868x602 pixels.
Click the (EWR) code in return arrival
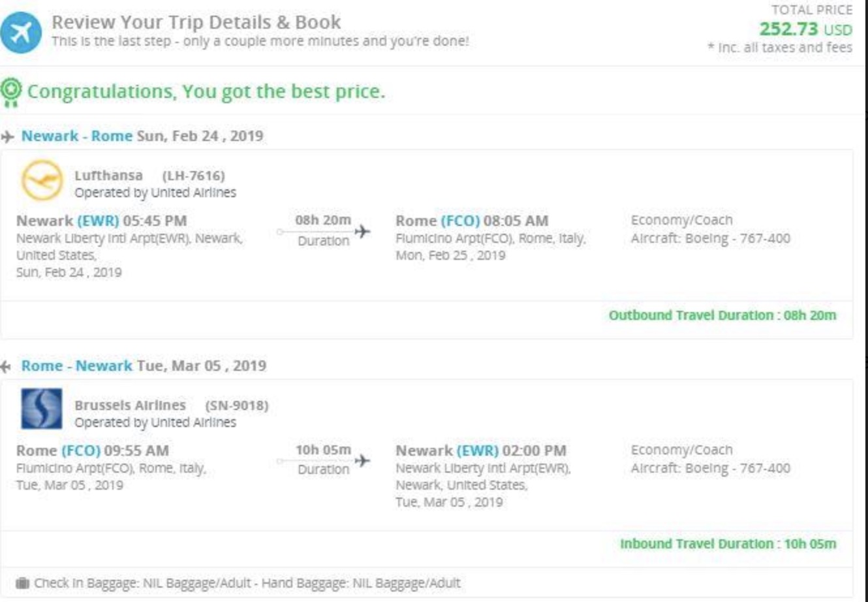coord(477,451)
